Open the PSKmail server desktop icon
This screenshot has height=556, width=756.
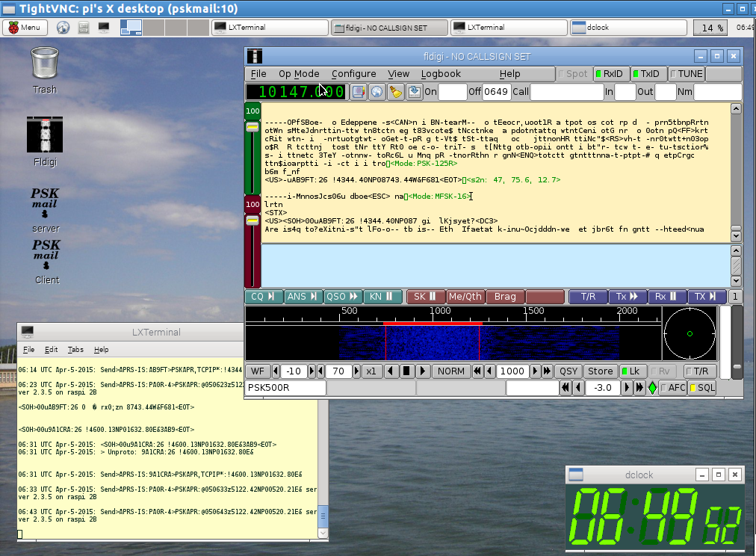tap(46, 210)
